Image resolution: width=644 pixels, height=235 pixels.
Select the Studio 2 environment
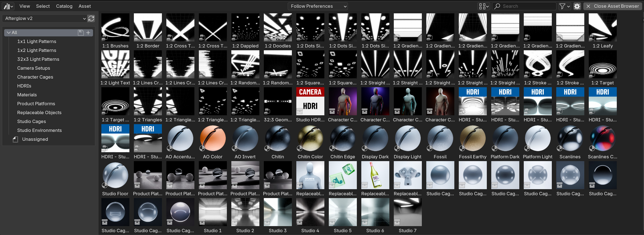point(245,216)
